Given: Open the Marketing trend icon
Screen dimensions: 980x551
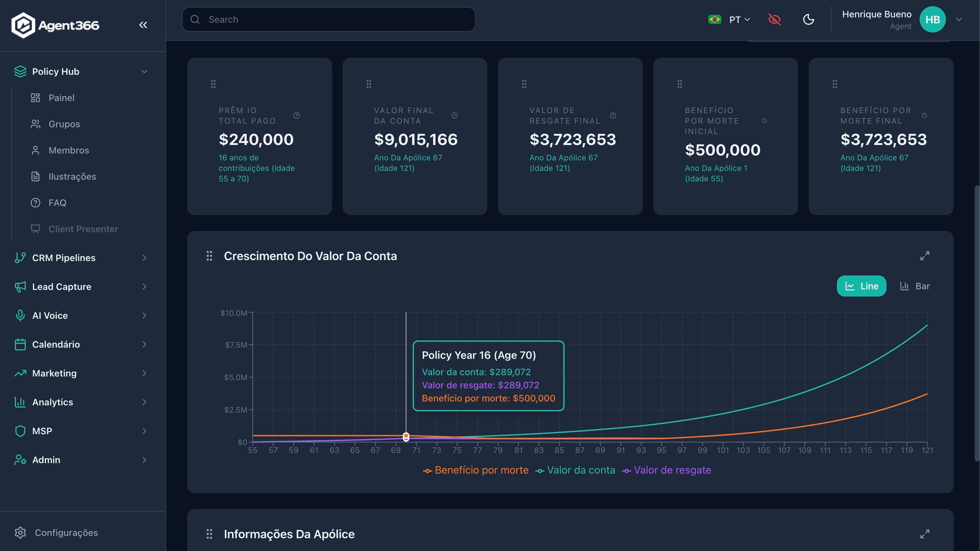Looking at the screenshot, I should (x=20, y=373).
